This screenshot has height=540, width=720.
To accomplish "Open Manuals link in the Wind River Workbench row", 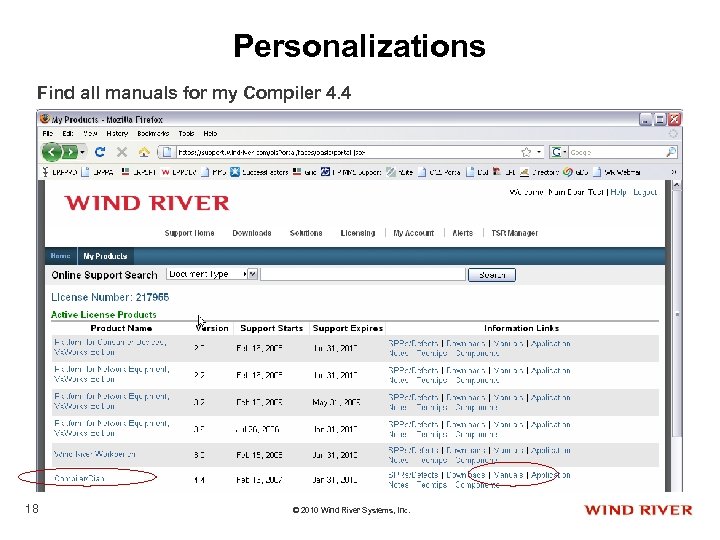I will pyautogui.click(x=508, y=451).
